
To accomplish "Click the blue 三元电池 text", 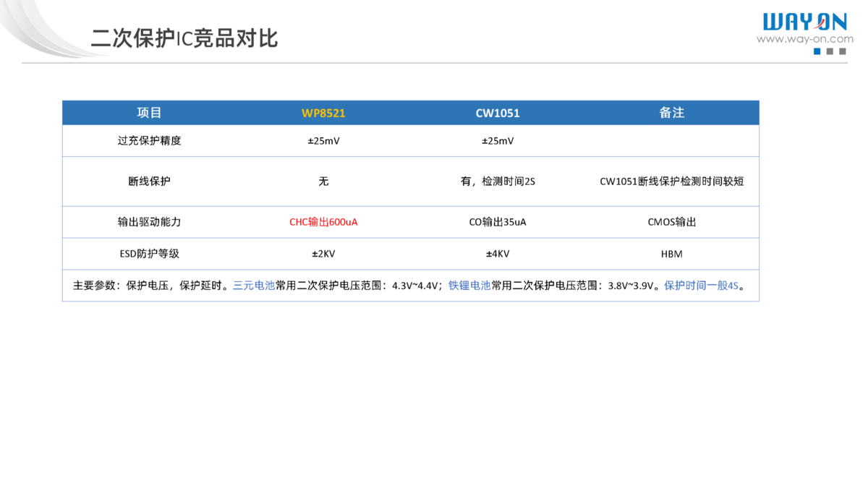I will coord(254,286).
